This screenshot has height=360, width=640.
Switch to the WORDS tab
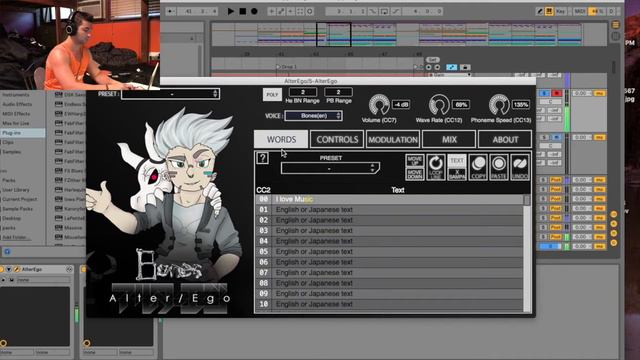coord(281,139)
